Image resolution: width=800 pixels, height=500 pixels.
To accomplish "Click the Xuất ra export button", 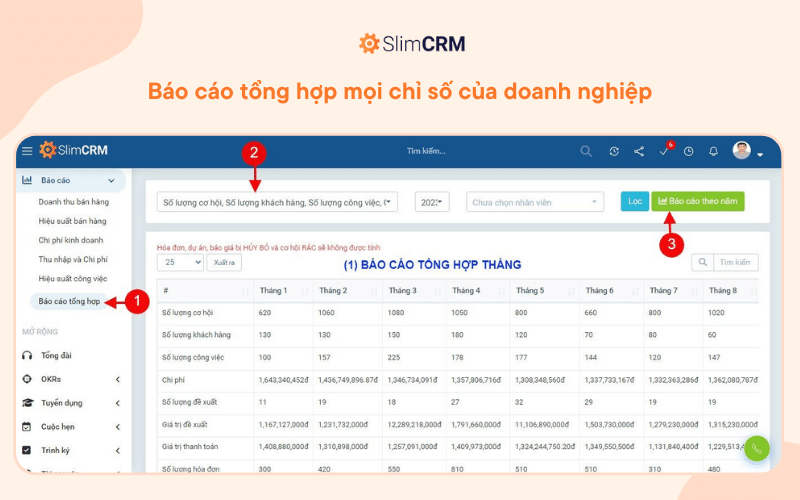I will point(224,262).
